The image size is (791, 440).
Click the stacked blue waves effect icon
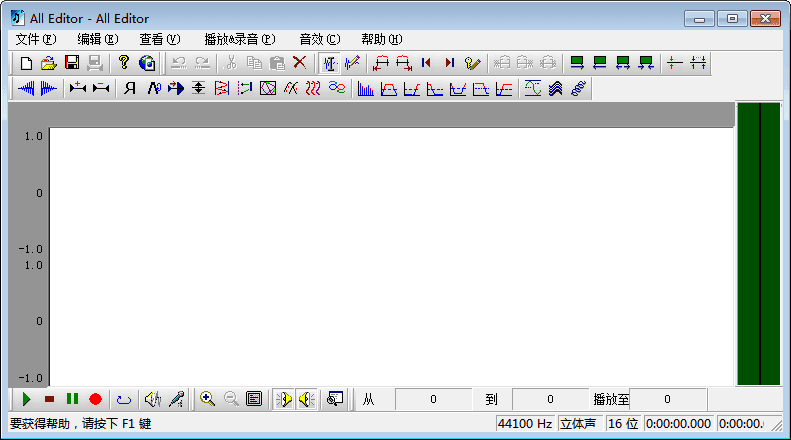pos(555,89)
